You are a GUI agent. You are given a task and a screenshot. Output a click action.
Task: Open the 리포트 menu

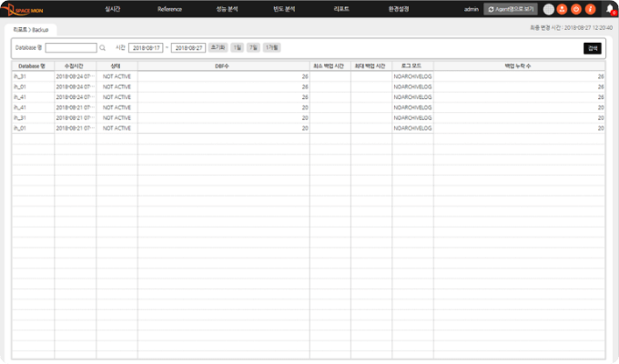(341, 9)
